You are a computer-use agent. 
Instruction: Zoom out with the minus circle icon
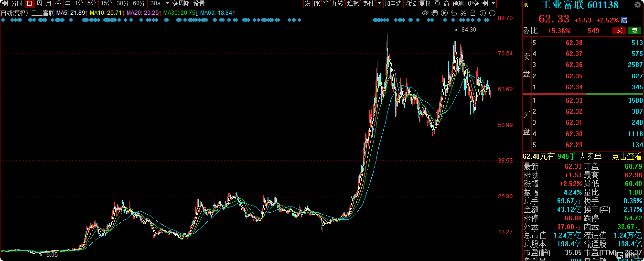[x=492, y=13]
